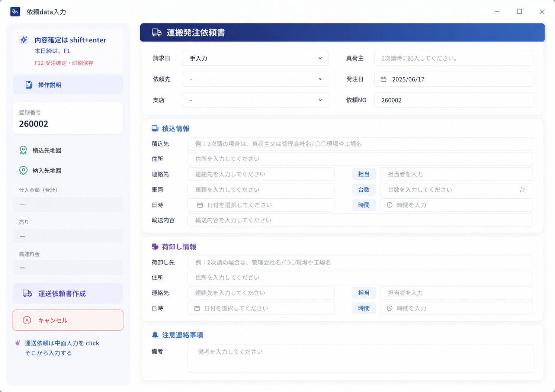Click the app logo icon in title bar
Image resolution: width=555 pixels, height=392 pixels.
click(15, 12)
